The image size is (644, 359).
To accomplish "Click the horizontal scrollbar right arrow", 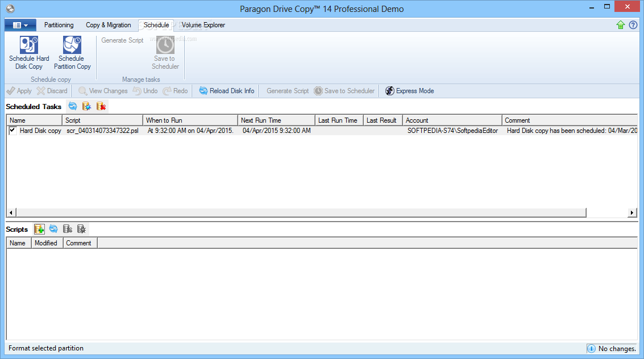I will 632,212.
